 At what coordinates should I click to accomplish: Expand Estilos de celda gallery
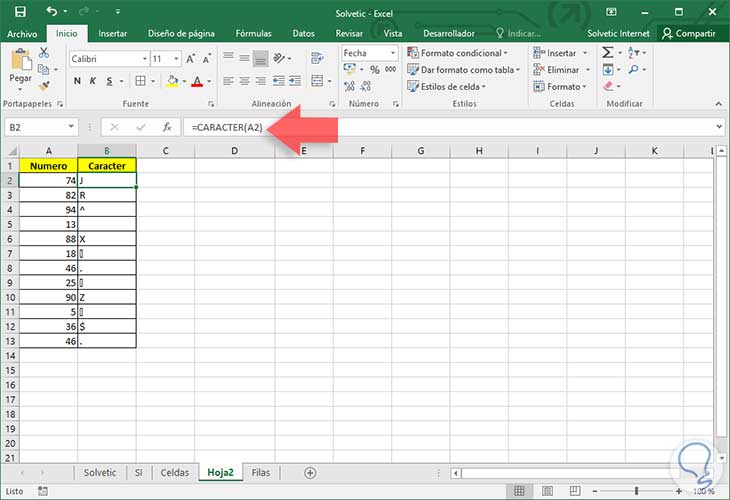point(446,87)
